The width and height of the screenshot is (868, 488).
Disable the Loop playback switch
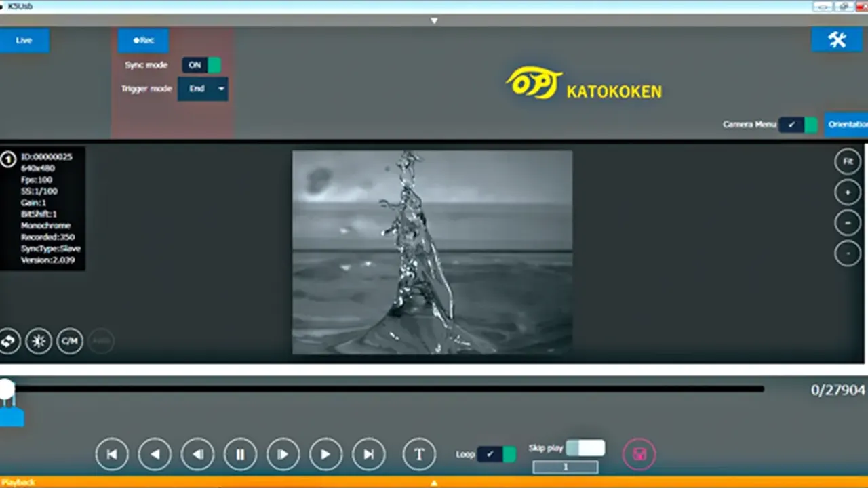[x=496, y=454]
